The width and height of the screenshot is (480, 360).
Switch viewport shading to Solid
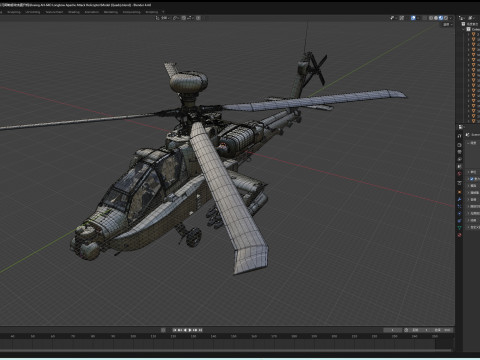tap(436, 18)
